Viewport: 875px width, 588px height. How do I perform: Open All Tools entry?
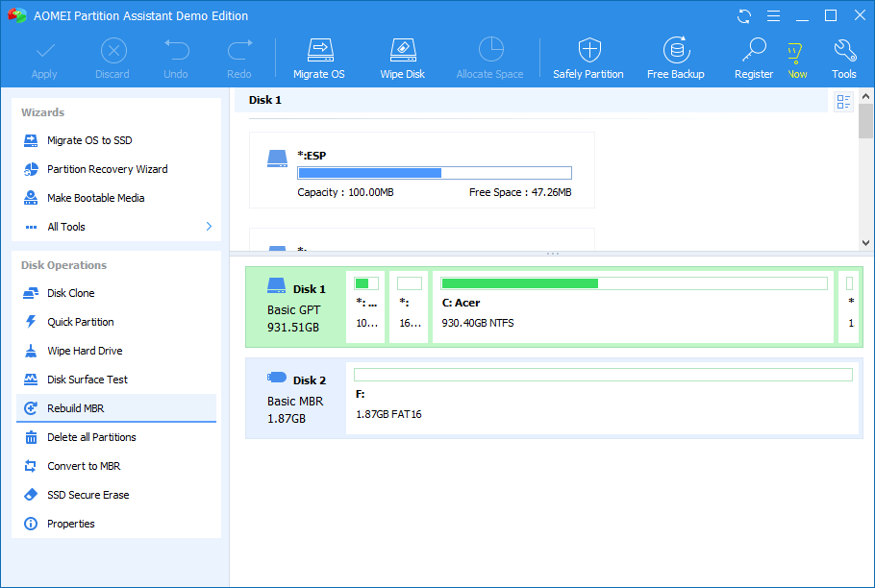(116, 227)
